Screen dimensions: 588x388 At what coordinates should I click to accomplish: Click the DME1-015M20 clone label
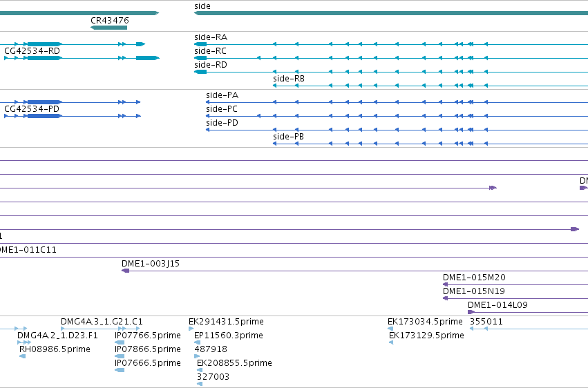[x=474, y=278]
